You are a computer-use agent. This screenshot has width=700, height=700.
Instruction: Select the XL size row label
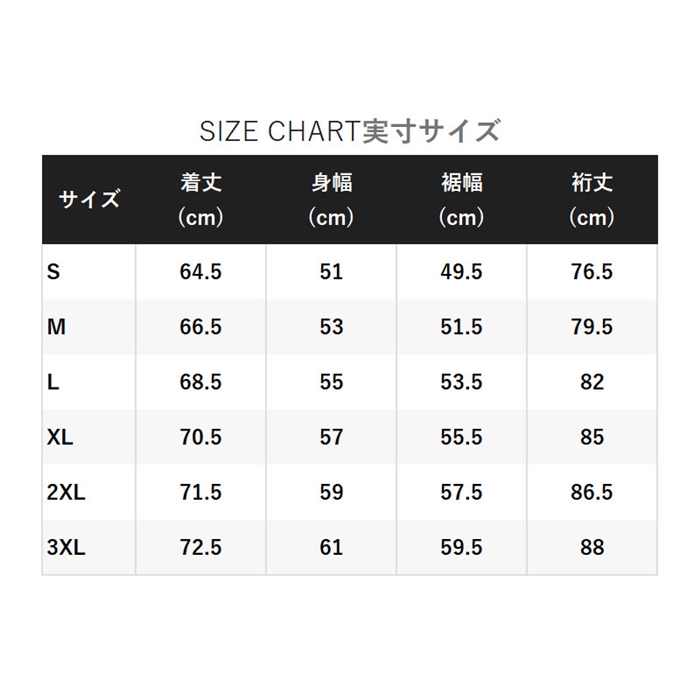60,437
